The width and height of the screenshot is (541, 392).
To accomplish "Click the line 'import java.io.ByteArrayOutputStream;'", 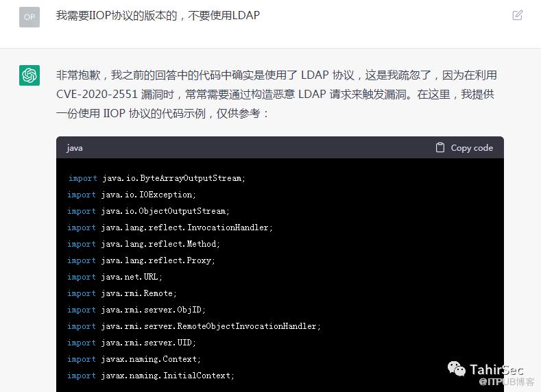I will [x=156, y=178].
